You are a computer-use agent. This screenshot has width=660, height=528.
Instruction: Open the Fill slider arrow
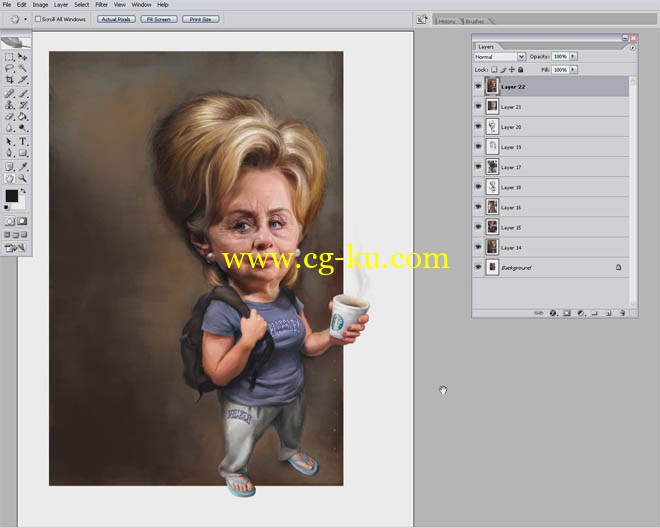[x=573, y=69]
